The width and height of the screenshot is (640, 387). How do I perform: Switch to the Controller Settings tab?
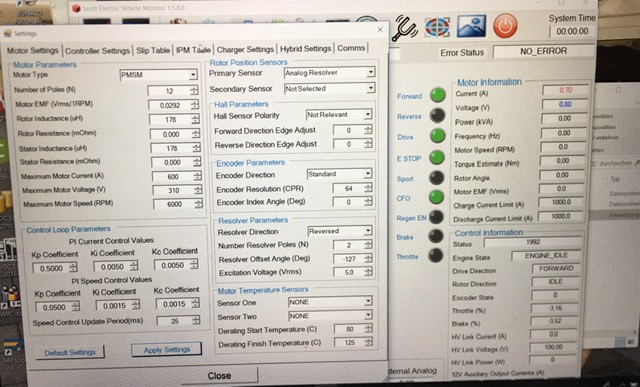point(97,51)
